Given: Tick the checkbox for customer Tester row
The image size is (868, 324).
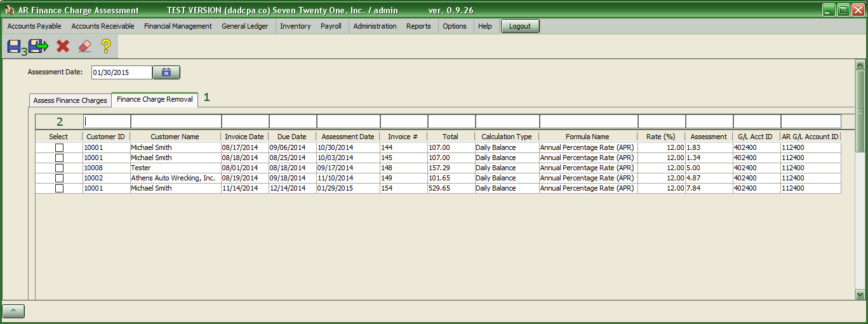Looking at the screenshot, I should pos(59,168).
